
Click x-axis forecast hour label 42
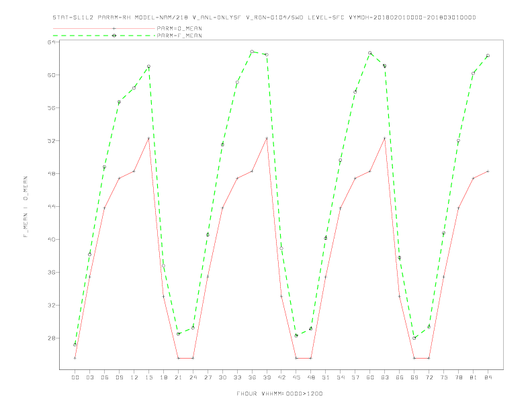tap(281, 377)
